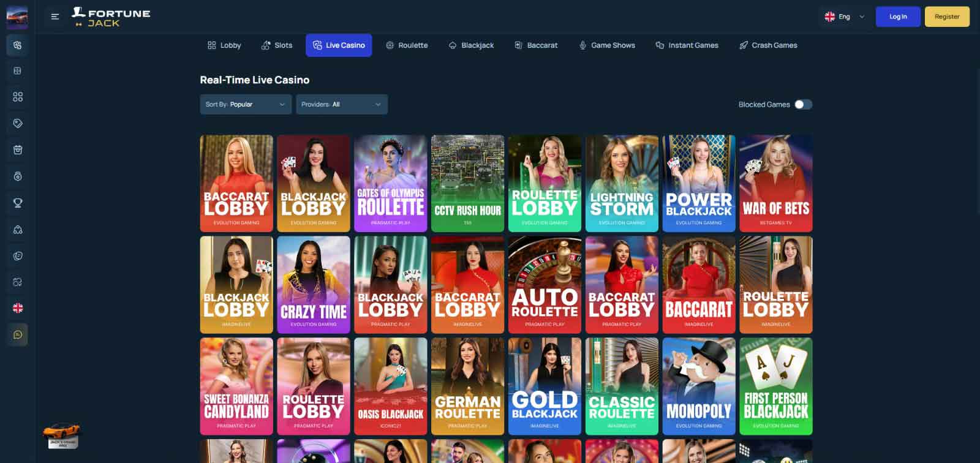Open Evolution Gaming Blackjack Lobby game
This screenshot has height=463, width=980.
click(314, 184)
